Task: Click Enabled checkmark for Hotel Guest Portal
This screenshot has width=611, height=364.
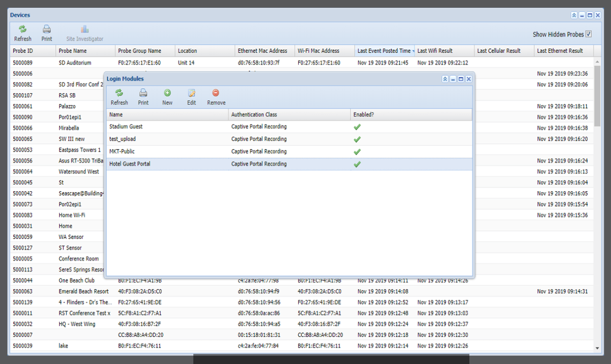Action: click(x=357, y=164)
